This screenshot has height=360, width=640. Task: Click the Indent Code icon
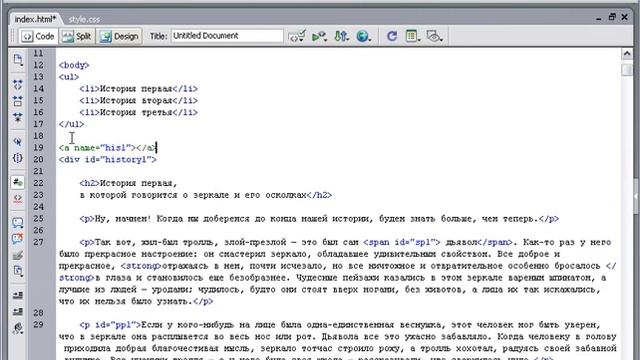18,295
